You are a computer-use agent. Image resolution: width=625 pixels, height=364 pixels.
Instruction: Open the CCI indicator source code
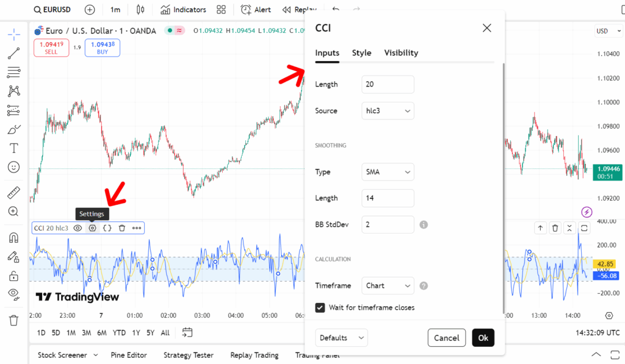tap(107, 227)
